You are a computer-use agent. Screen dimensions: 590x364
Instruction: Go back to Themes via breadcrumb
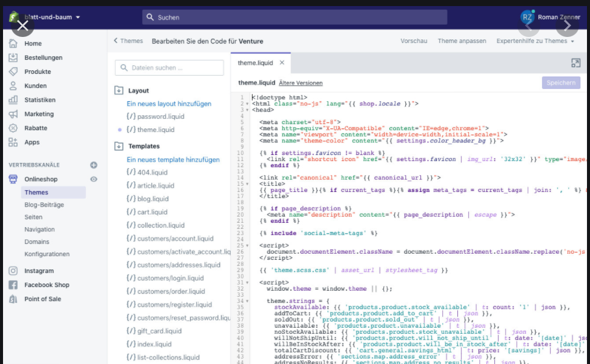128,41
